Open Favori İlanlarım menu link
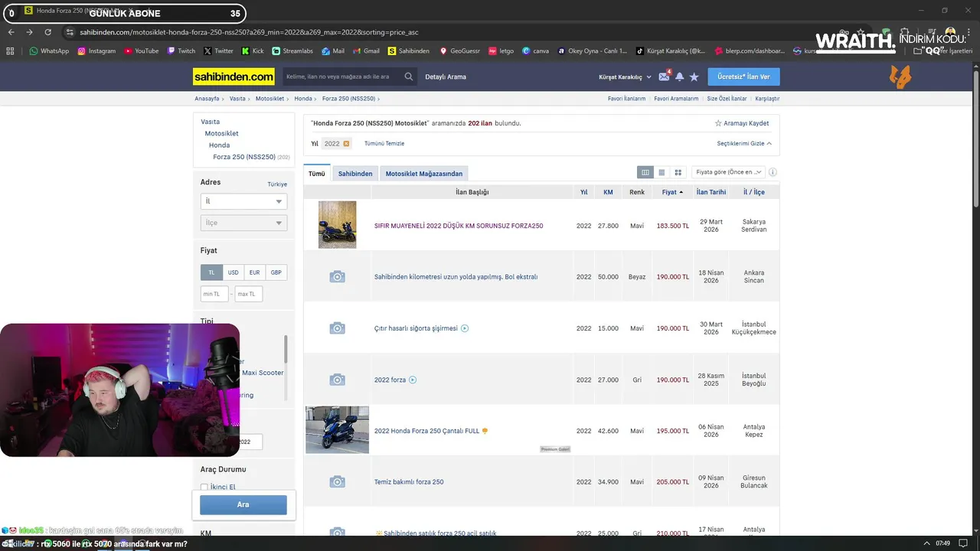Image resolution: width=980 pixels, height=551 pixels. point(626,99)
